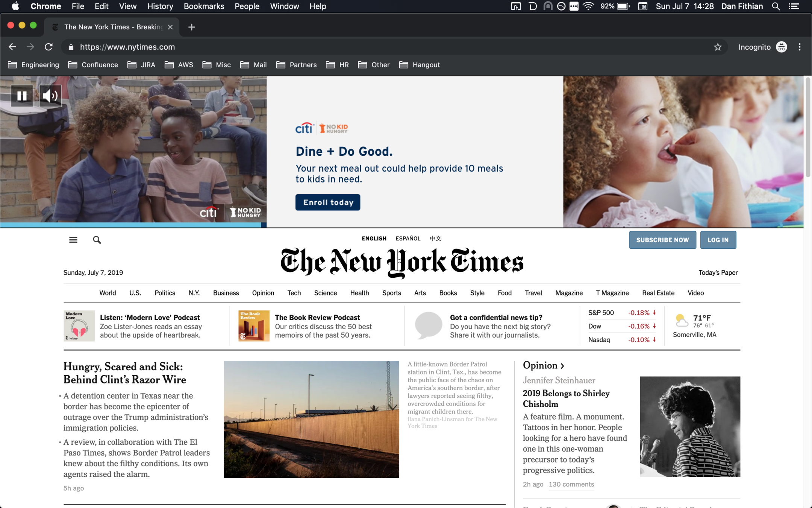Mute the ad video sound
The height and width of the screenshot is (508, 812).
click(x=50, y=96)
